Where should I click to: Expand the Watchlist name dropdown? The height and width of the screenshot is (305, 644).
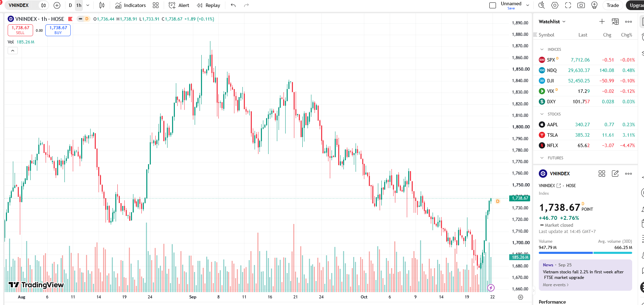(x=552, y=22)
